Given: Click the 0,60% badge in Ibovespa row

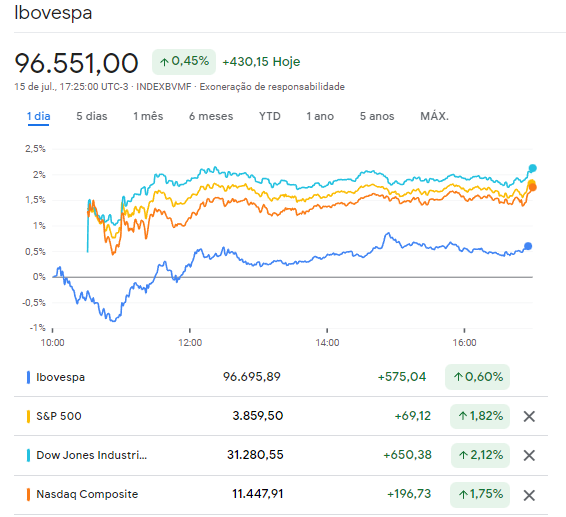Looking at the screenshot, I should point(477,377).
